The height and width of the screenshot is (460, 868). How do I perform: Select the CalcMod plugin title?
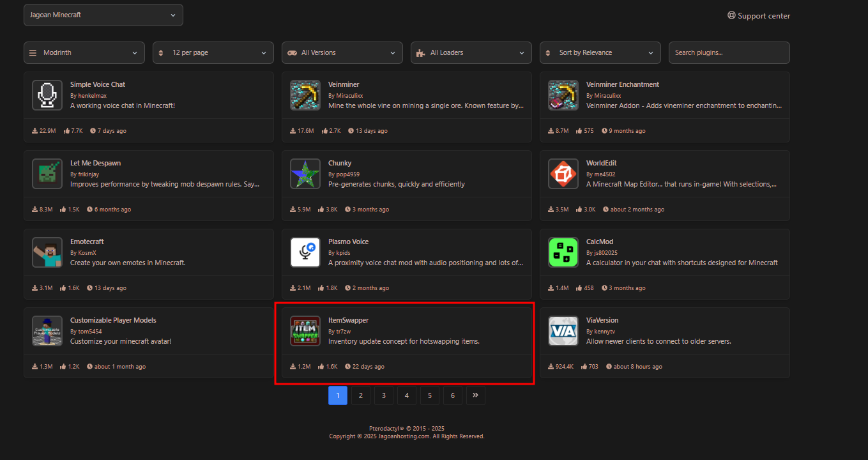[x=600, y=241]
